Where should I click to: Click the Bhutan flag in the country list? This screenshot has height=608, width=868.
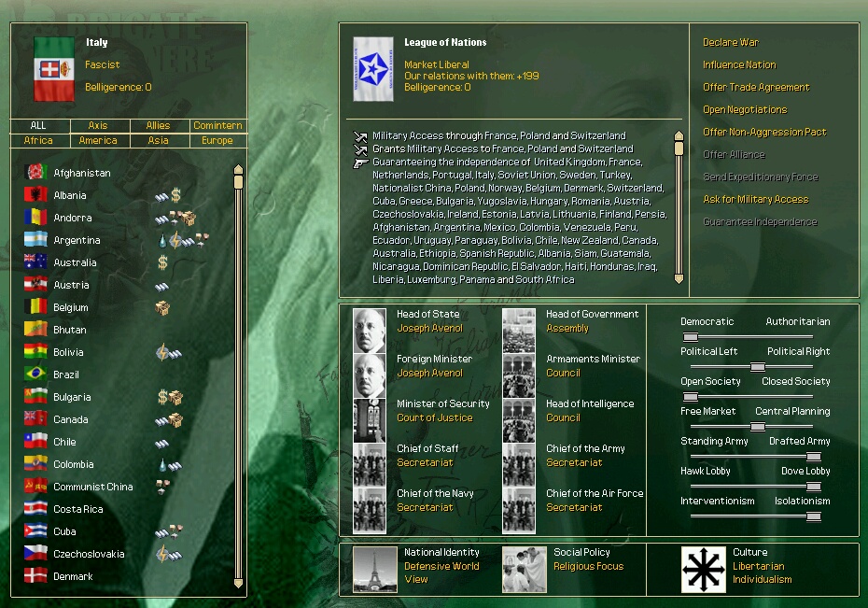pos(35,330)
